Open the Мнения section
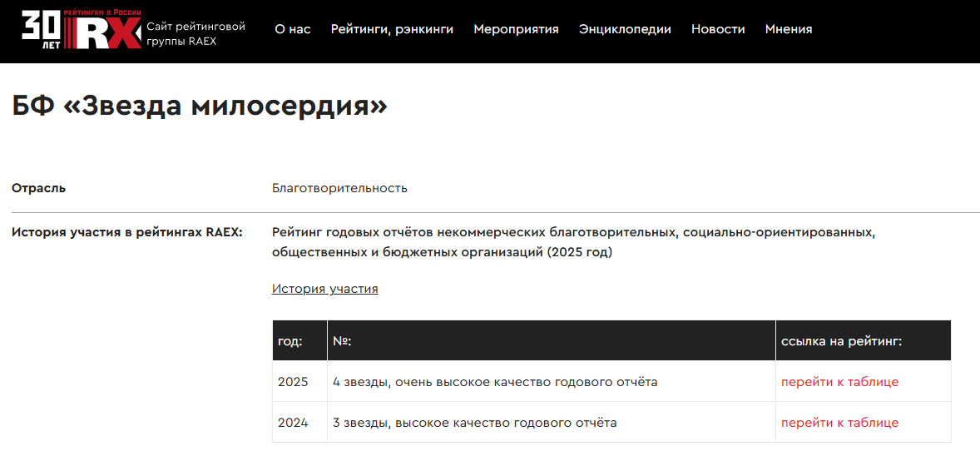Viewport: 980px width, 451px height. coord(789,29)
